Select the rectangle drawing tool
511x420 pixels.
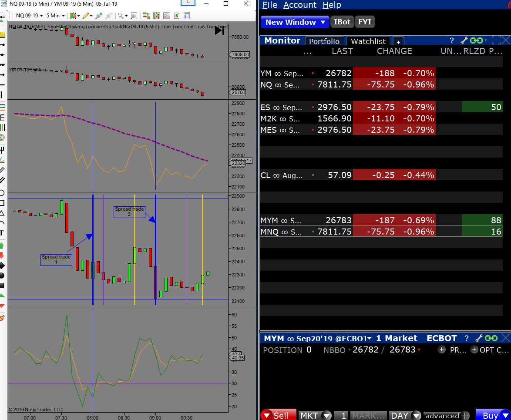(2, 203)
